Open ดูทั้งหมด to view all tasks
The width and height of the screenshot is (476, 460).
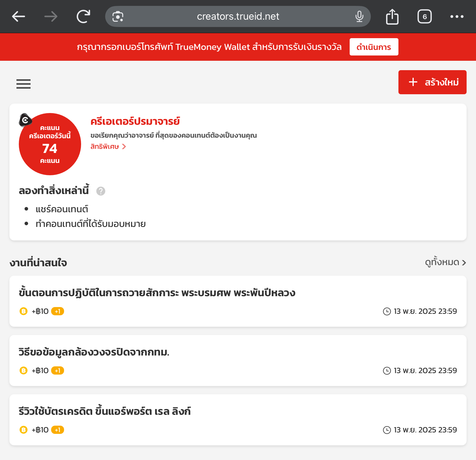click(445, 262)
